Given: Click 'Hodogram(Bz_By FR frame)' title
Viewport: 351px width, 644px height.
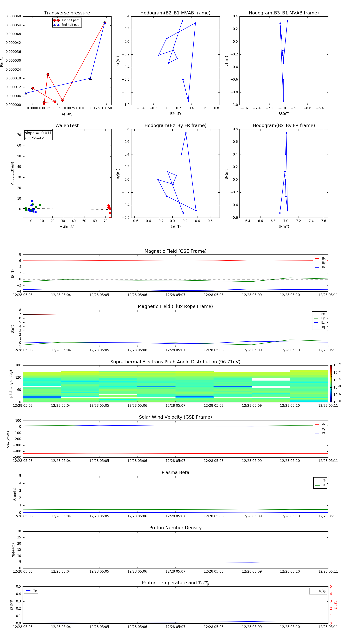Looking at the screenshot, I should coord(175,125).
